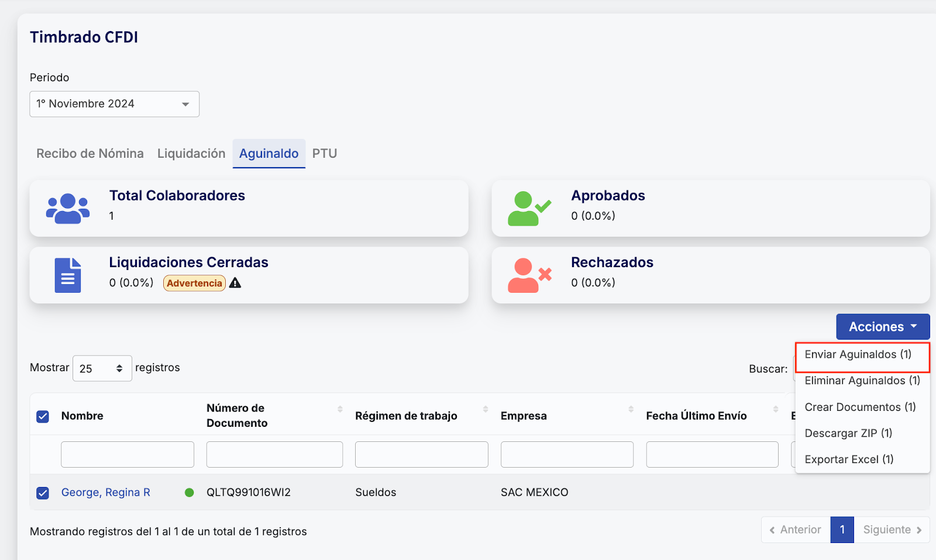The image size is (936, 560).
Task: Collapse the Acciones dropdown button
Action: [882, 327]
